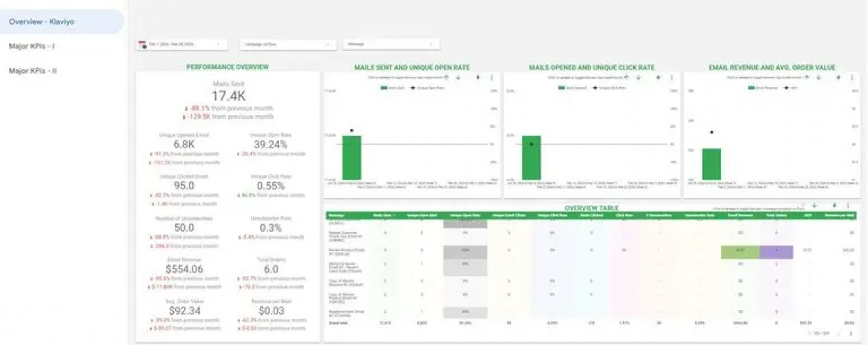Open the Overview - Klaviyo page
Viewport: 868px width, 345px height.
pos(61,22)
